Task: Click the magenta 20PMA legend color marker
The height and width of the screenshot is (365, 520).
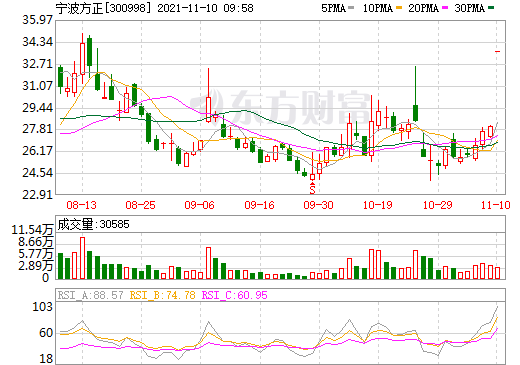Action: (x=445, y=7)
